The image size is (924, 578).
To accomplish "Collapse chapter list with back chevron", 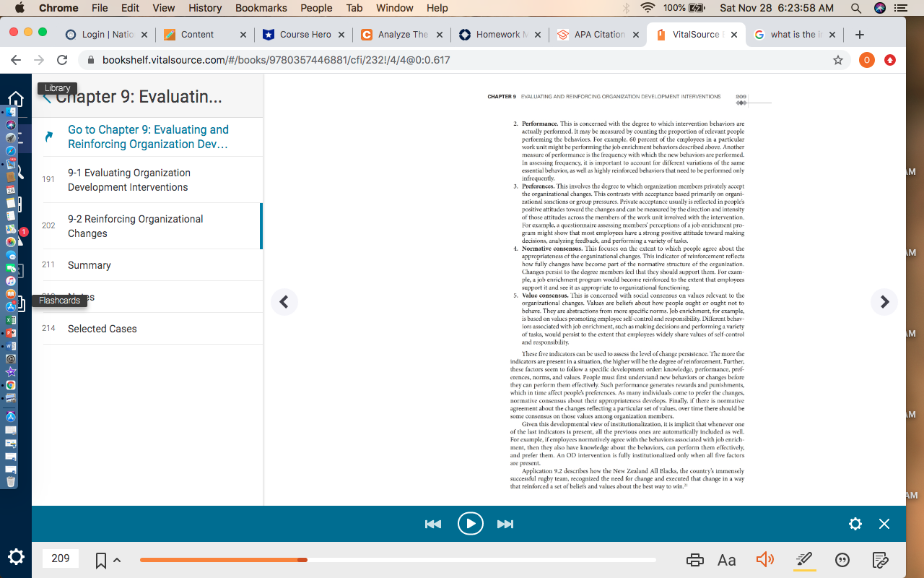I will click(47, 98).
